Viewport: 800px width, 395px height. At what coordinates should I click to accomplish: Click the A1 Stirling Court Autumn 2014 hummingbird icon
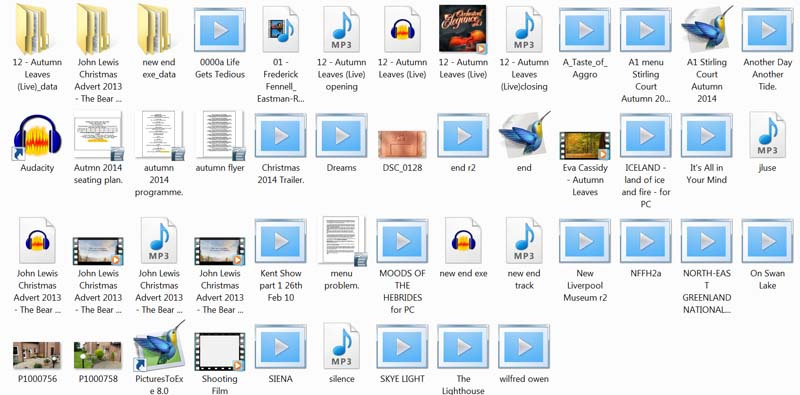[x=707, y=28]
